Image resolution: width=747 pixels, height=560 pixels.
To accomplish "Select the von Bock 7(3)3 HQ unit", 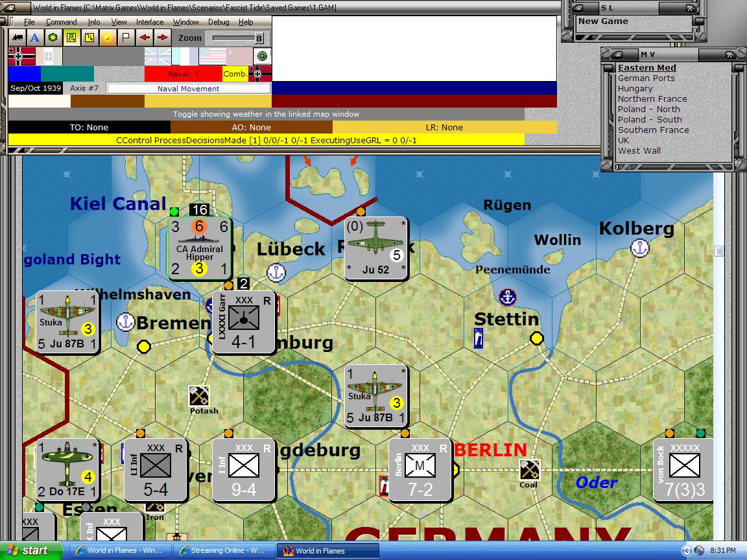I will point(683,469).
